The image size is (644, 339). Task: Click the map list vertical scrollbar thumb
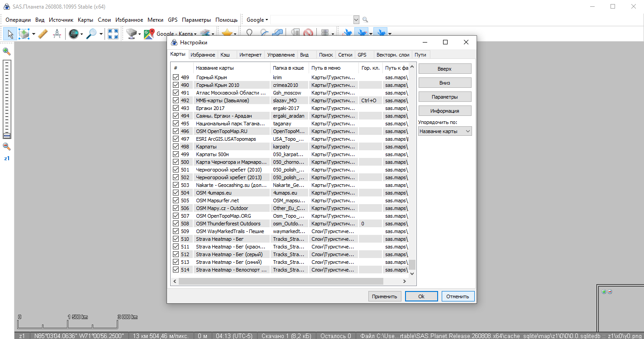(x=412, y=264)
